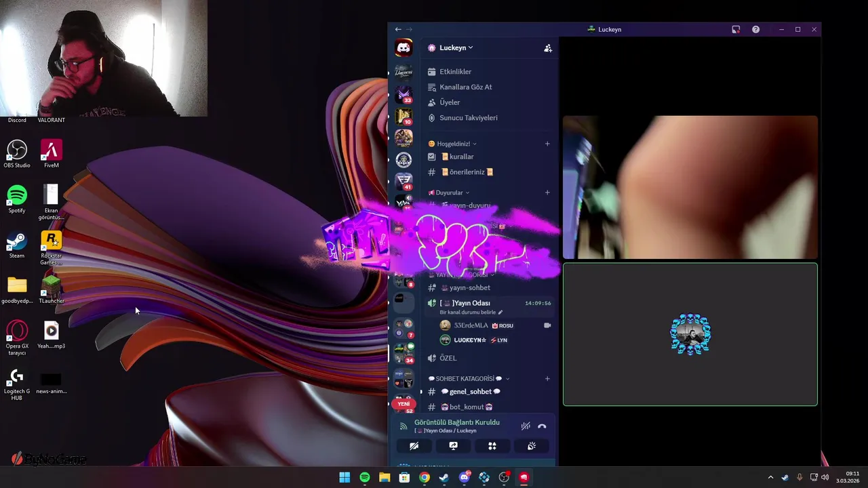
Task: Focus the avatar tile in call view
Action: 690,334
